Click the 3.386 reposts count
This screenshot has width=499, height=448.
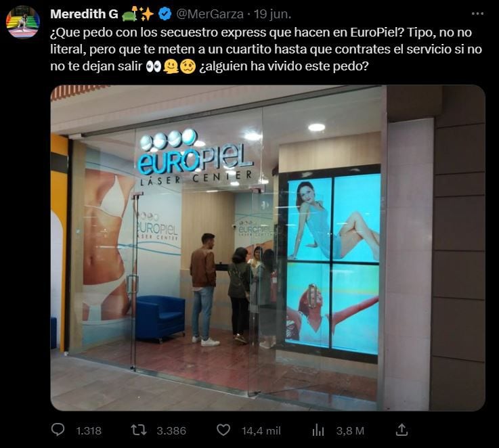click(171, 431)
